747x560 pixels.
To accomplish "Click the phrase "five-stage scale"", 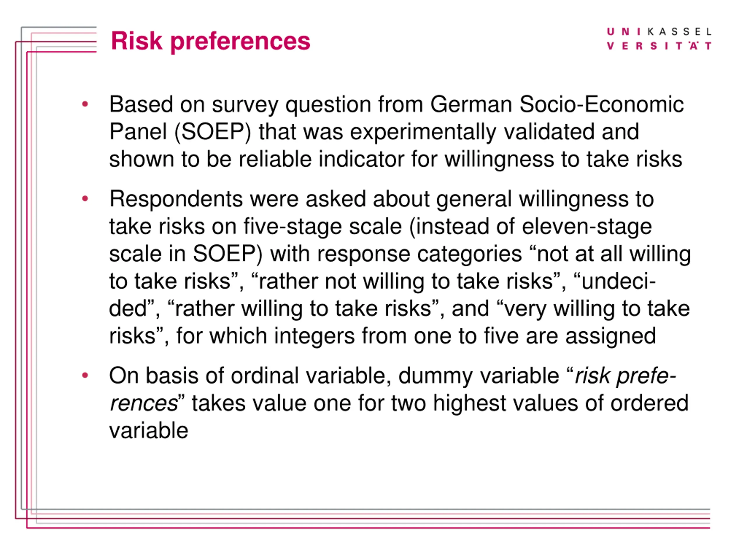I will tap(323, 227).
